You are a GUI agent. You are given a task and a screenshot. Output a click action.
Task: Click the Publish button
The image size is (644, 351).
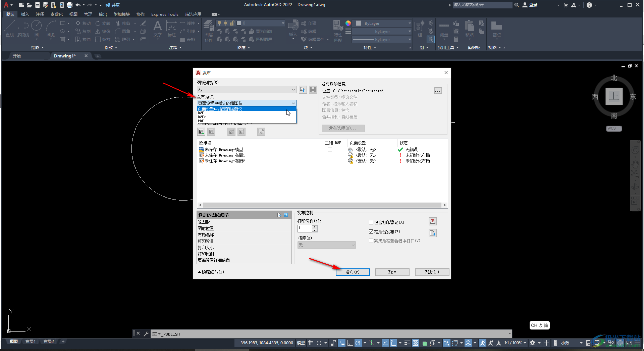tap(353, 272)
